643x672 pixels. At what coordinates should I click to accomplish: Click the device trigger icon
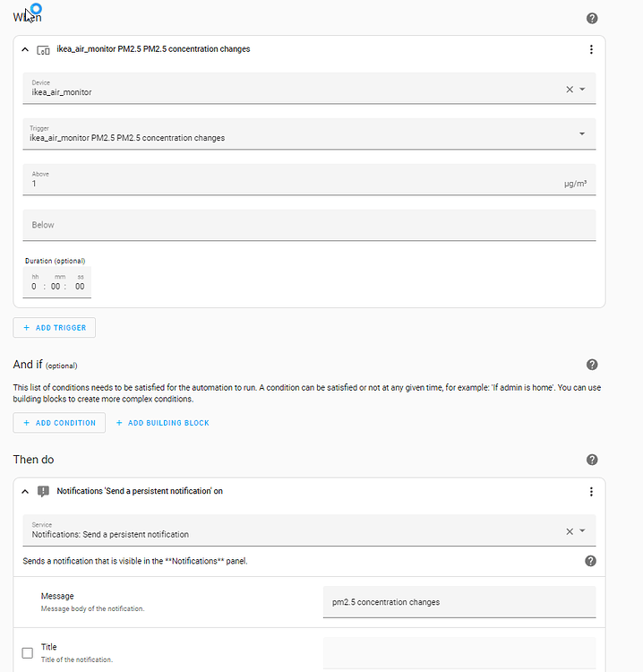point(43,50)
